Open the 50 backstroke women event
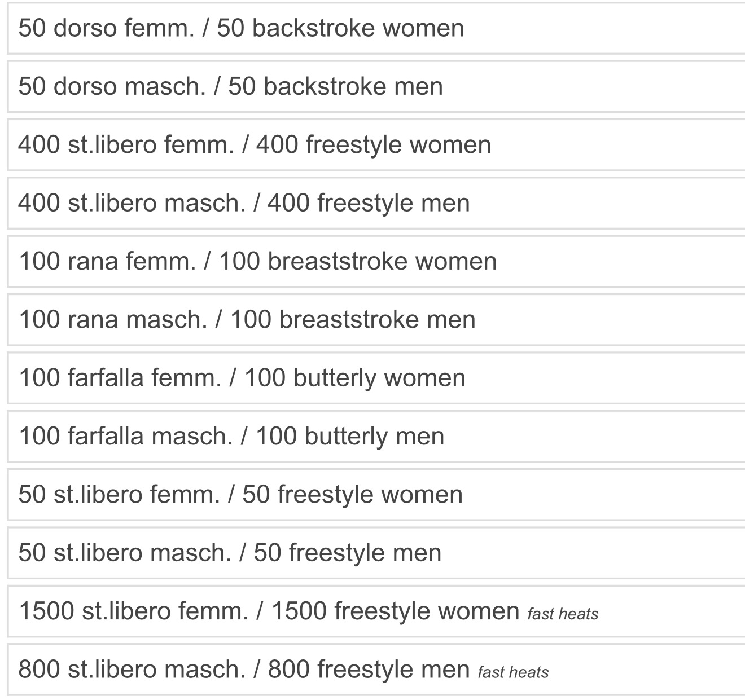The height and width of the screenshot is (700, 745). 241,29
